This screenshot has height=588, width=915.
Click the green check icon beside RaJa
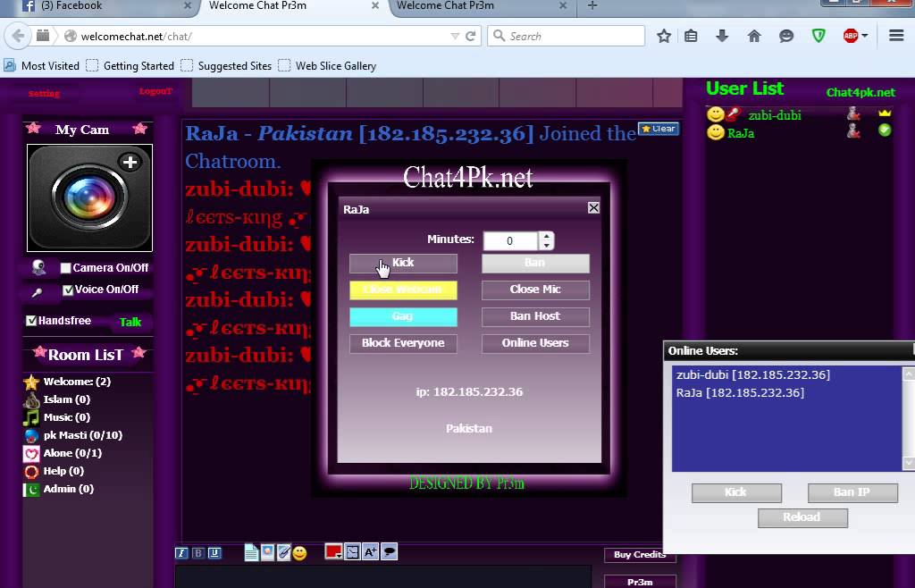pyautogui.click(x=885, y=130)
